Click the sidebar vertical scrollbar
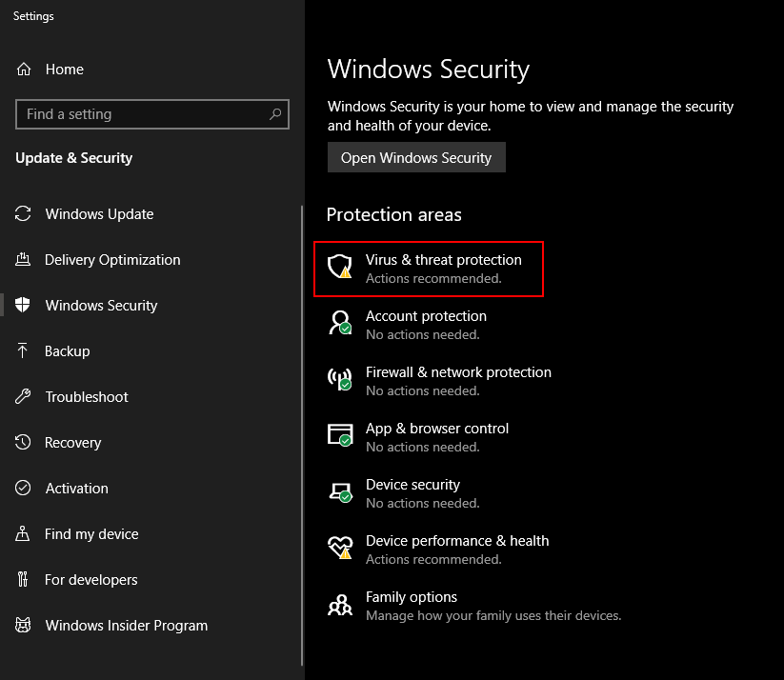 tap(302, 435)
